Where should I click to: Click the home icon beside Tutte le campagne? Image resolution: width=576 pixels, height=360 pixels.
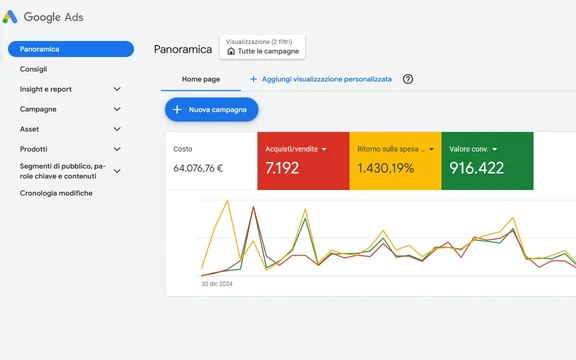[231, 51]
